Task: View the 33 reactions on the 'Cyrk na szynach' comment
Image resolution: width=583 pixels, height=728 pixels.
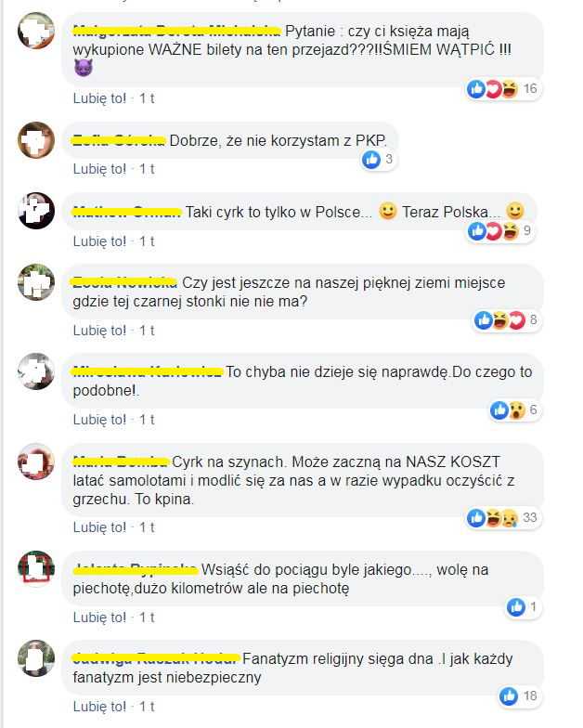Action: point(503,517)
